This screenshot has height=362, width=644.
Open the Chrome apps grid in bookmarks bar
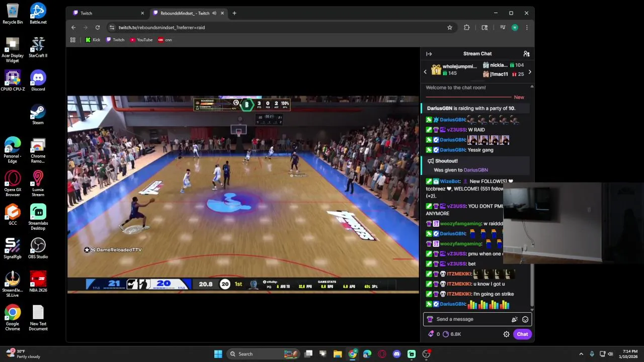click(73, 40)
